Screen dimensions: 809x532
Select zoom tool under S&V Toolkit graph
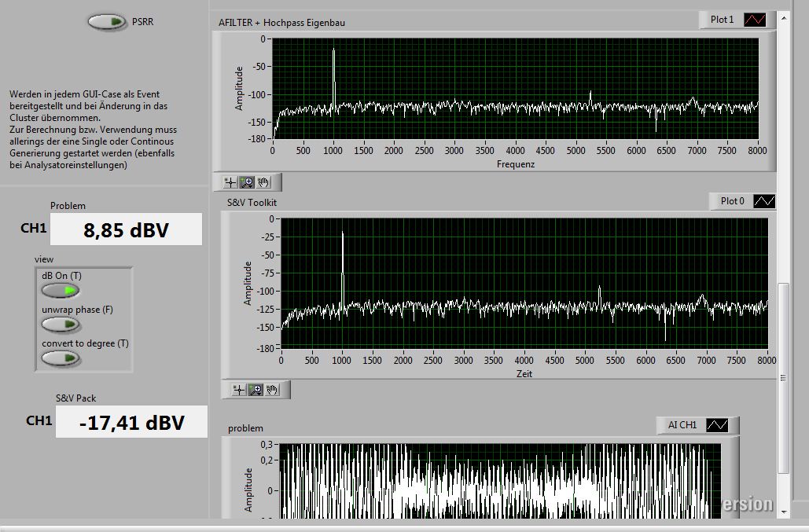[256, 391]
